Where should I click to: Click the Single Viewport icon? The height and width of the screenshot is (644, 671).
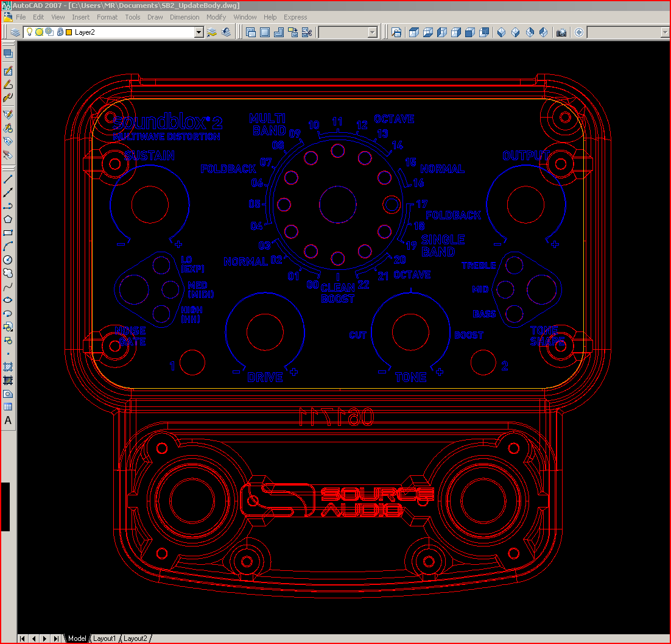(x=265, y=32)
